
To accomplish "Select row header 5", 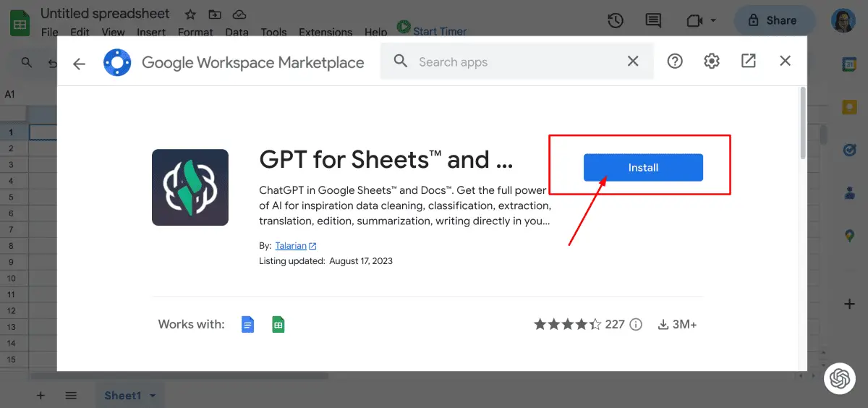I will (x=11, y=197).
